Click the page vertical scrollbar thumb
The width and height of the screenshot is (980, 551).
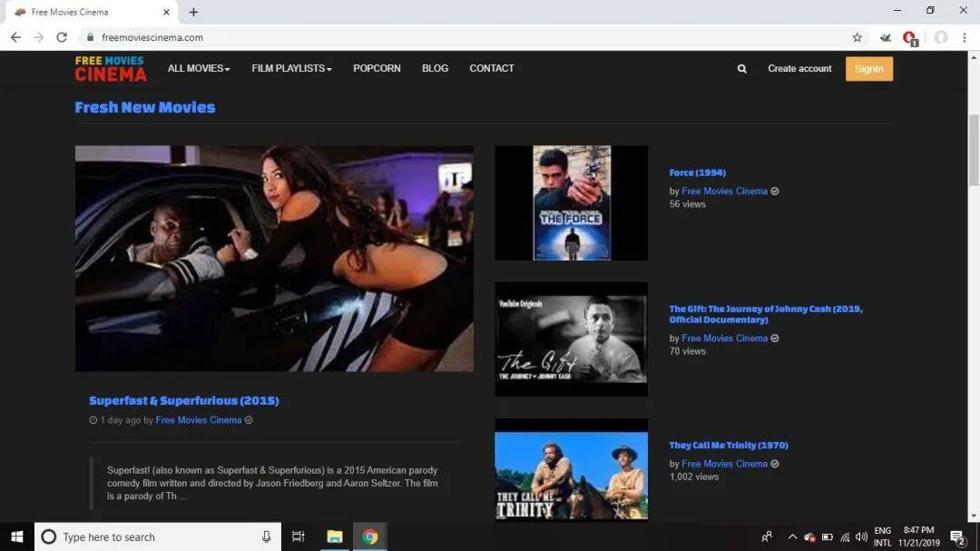pyautogui.click(x=974, y=150)
